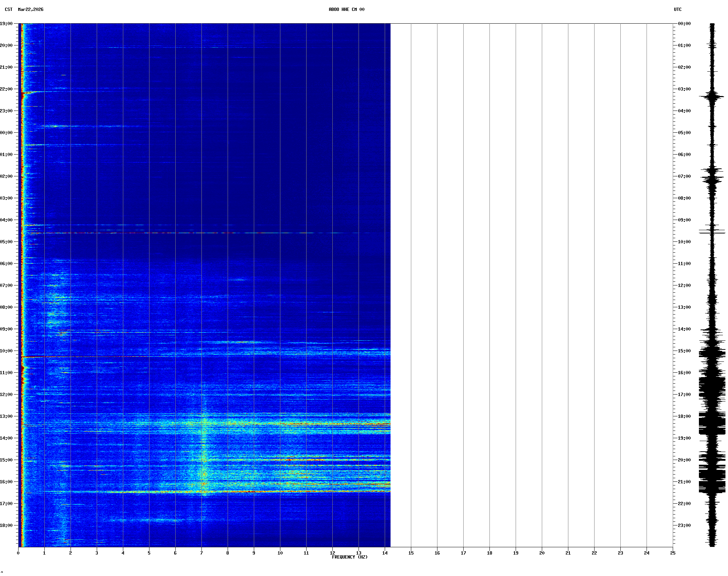Click the 13:00 CST time marker

click(6, 416)
